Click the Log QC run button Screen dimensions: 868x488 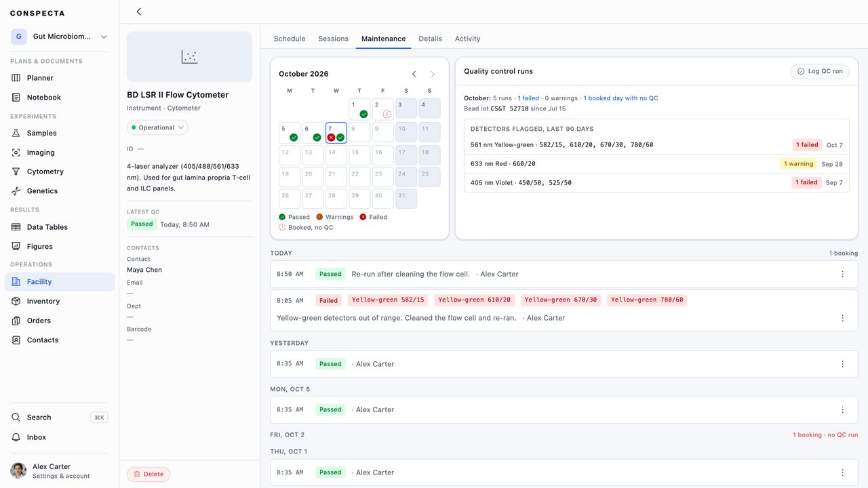(820, 71)
